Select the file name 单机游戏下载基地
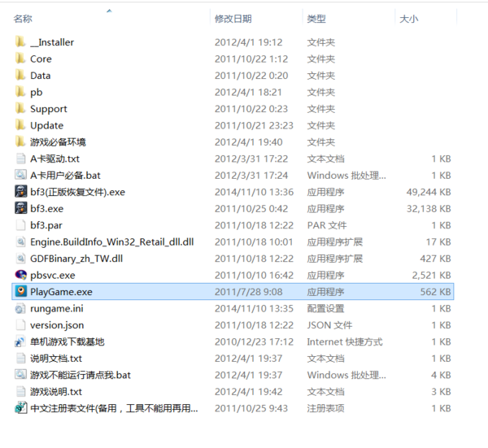 point(68,342)
